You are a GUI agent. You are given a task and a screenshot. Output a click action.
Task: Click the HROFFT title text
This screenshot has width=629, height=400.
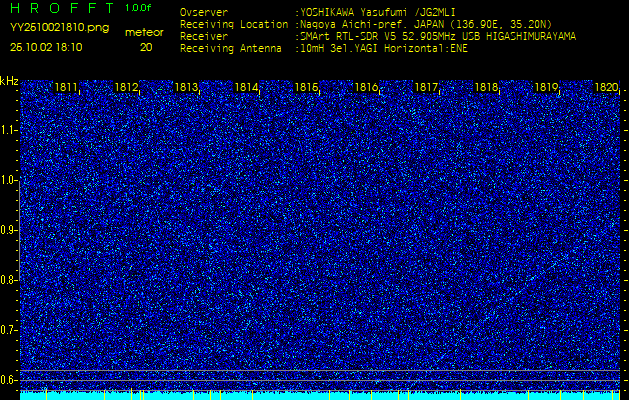[x=60, y=8]
